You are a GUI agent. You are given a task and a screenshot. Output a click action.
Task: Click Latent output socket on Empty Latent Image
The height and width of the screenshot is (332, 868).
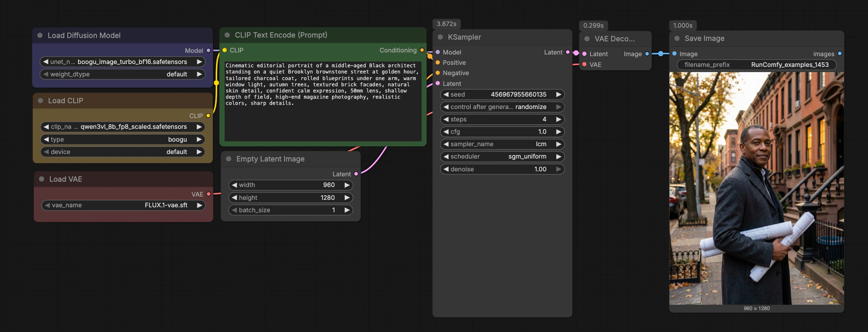(x=356, y=174)
